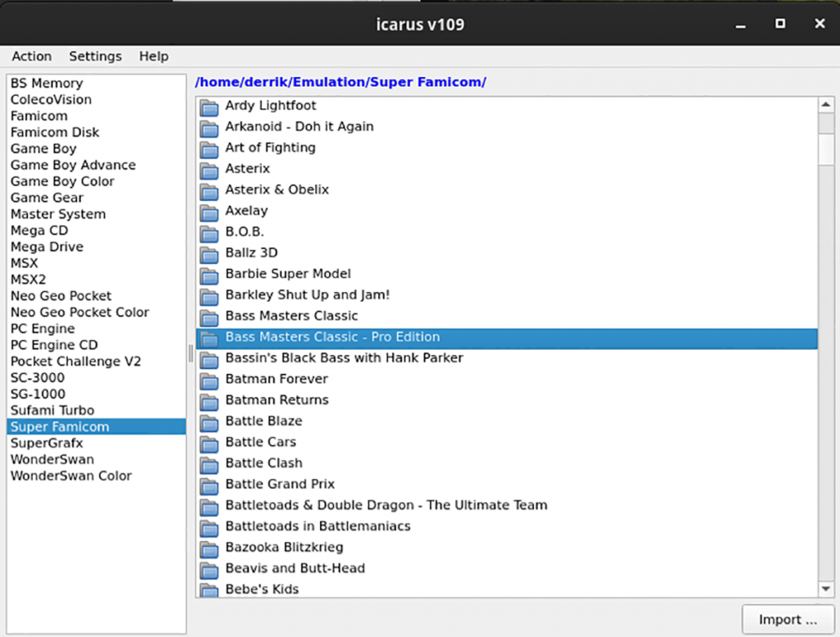Select Game Boy Advance in the system list
This screenshot has height=637, width=840.
point(73,165)
